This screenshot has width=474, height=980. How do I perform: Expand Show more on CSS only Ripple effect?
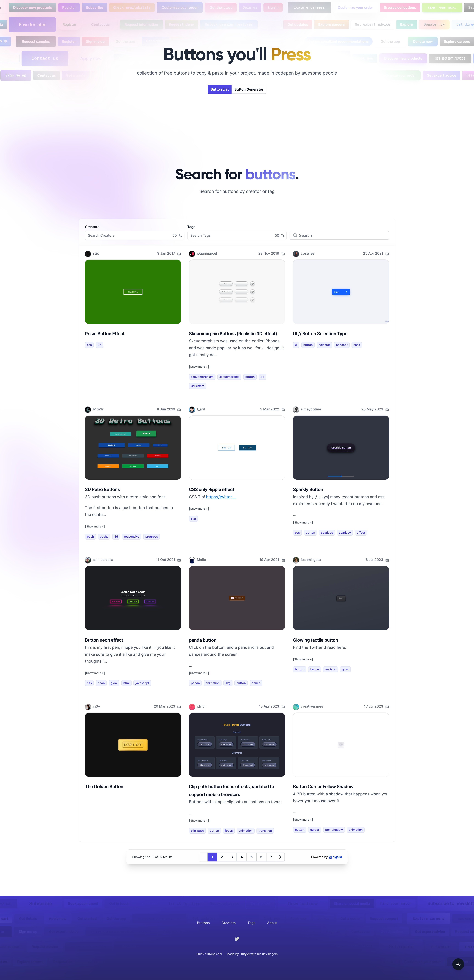pos(199,509)
